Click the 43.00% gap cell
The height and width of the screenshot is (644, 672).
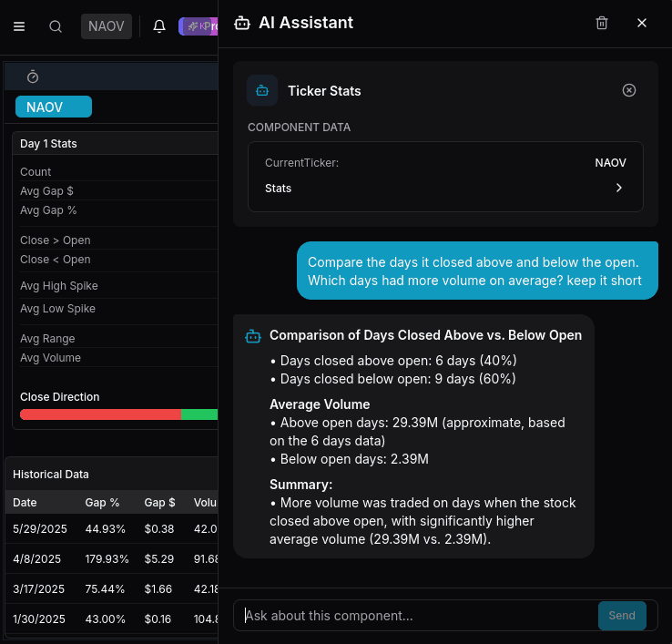click(105, 619)
